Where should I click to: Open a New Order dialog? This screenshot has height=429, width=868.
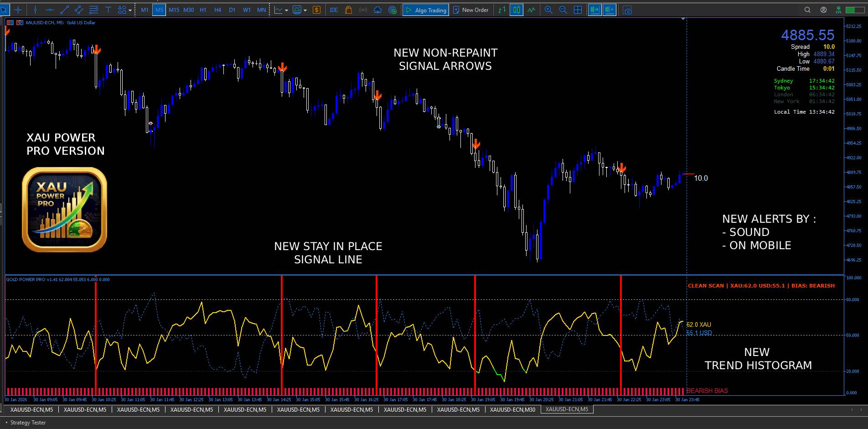pos(470,10)
